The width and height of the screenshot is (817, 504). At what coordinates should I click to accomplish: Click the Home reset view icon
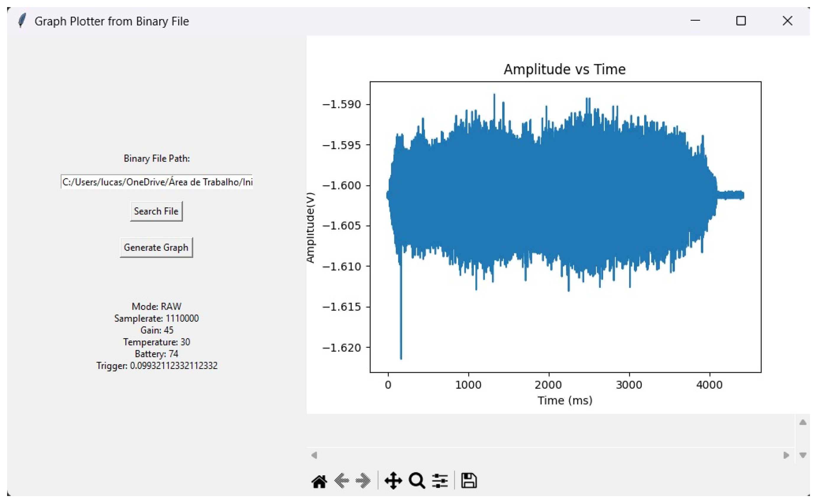coord(319,481)
